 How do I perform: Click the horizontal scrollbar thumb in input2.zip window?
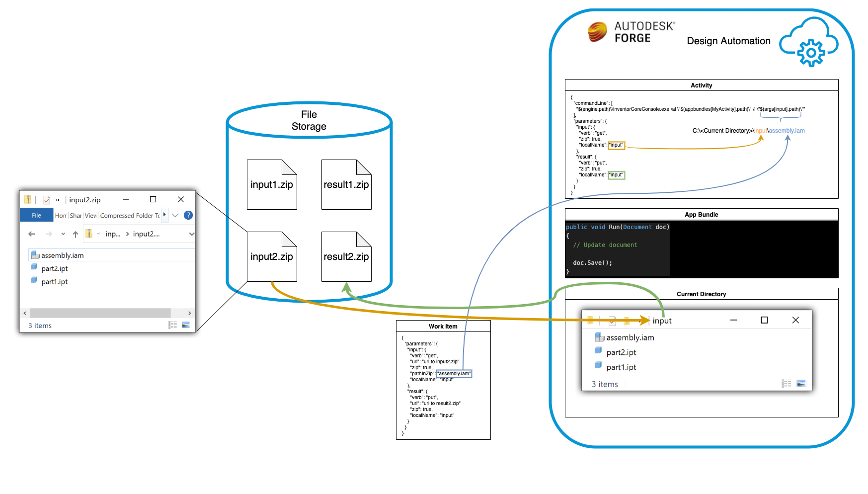coord(100,313)
